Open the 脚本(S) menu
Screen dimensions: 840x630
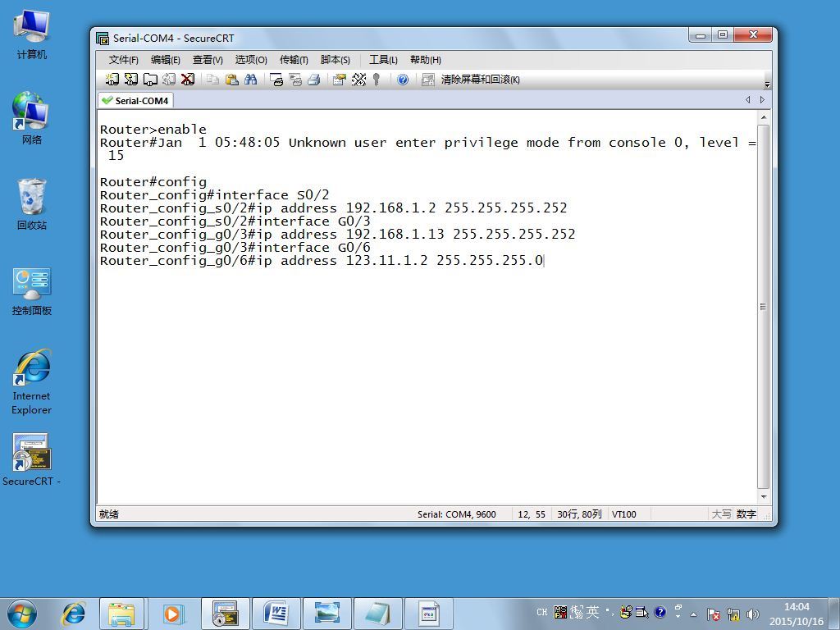336,59
